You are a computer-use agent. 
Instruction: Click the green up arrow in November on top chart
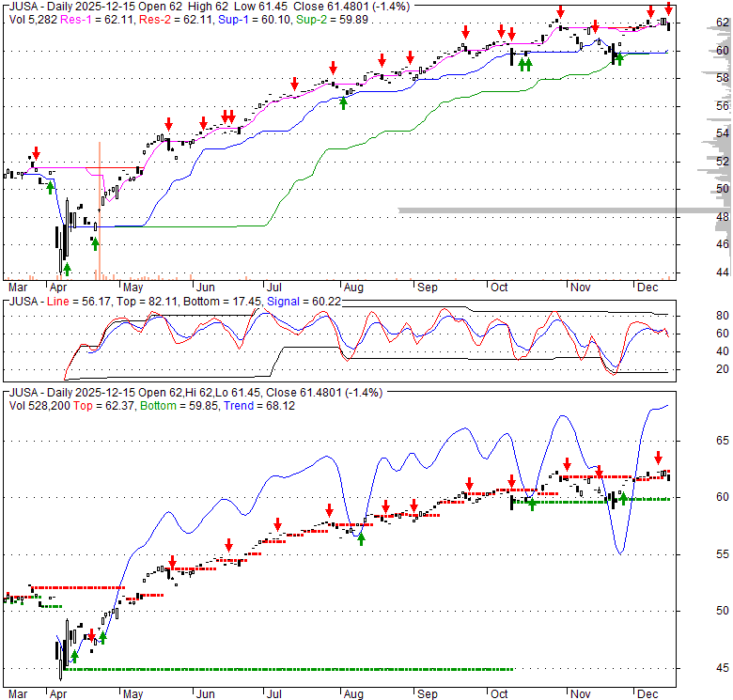[618, 60]
